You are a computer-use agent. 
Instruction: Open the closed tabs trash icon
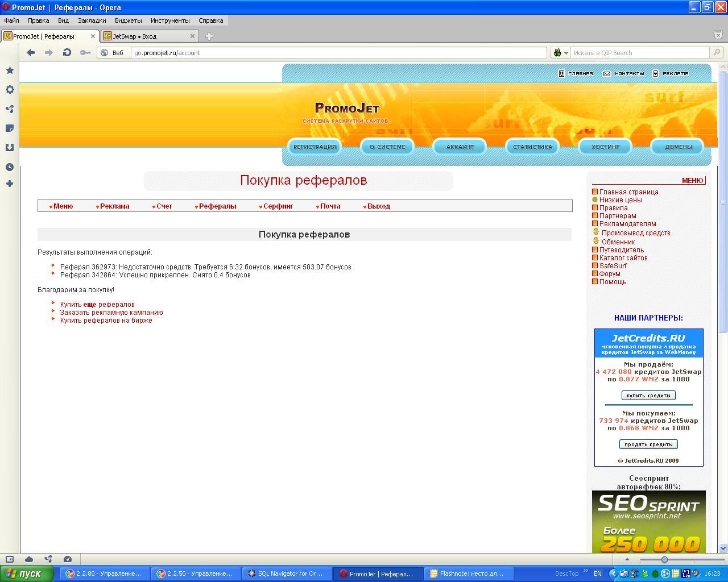(x=718, y=35)
